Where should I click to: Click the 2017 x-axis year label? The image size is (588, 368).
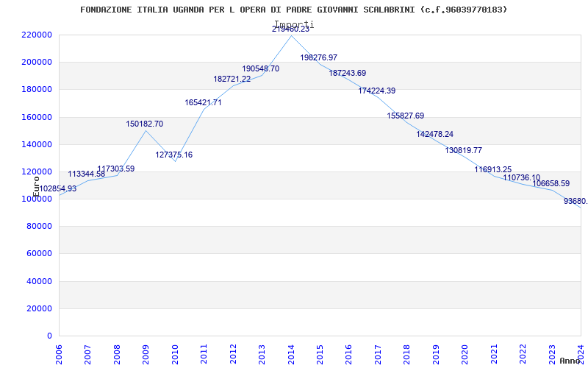click(x=378, y=354)
